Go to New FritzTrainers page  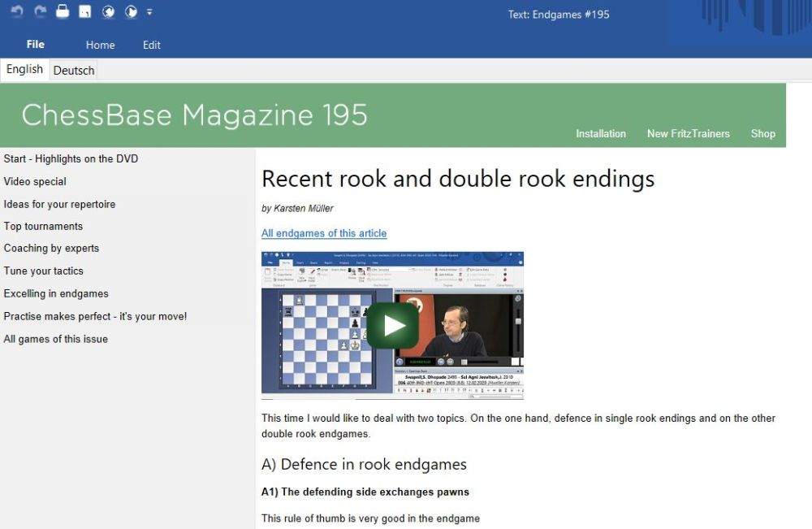pos(688,133)
